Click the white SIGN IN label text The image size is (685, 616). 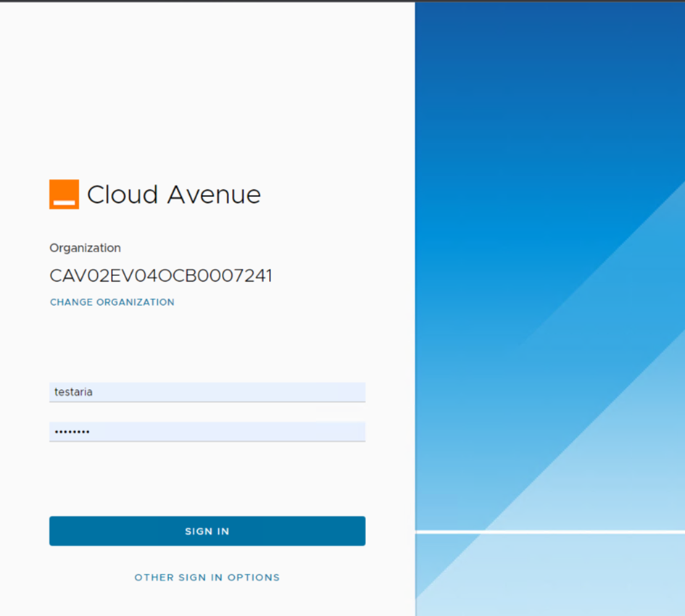(x=207, y=531)
